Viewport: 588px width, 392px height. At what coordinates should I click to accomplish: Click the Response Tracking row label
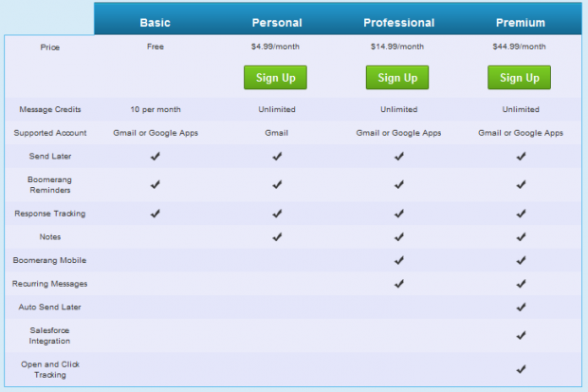[50, 214]
